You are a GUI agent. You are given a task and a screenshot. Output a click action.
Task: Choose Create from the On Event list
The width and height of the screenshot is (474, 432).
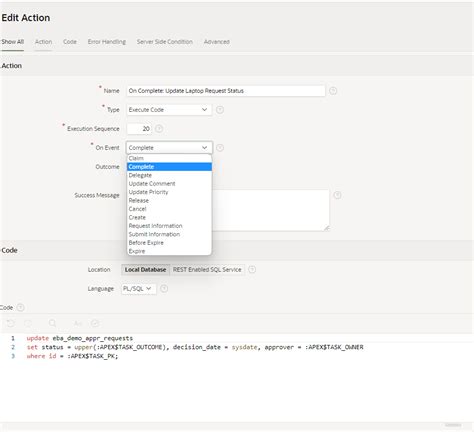point(169,217)
